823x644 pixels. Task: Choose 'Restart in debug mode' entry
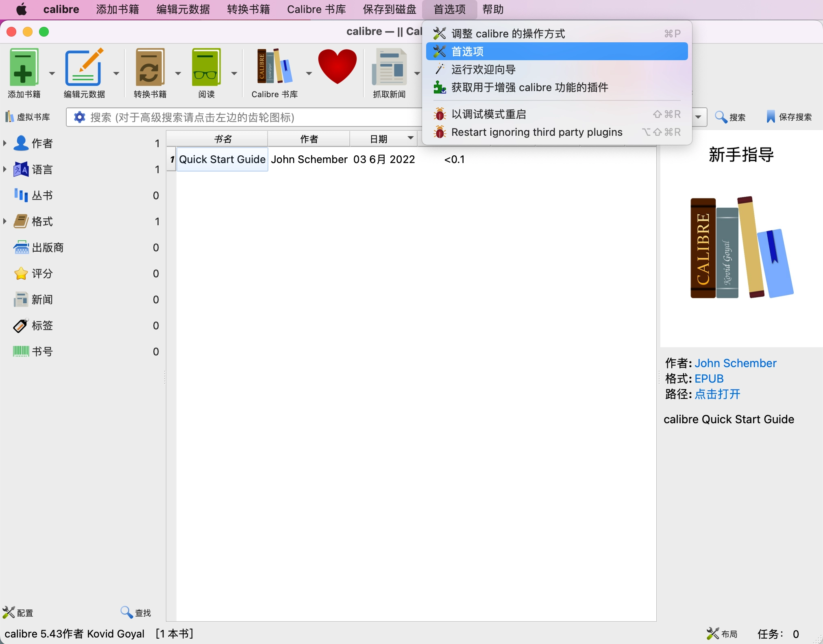pyautogui.click(x=557, y=114)
